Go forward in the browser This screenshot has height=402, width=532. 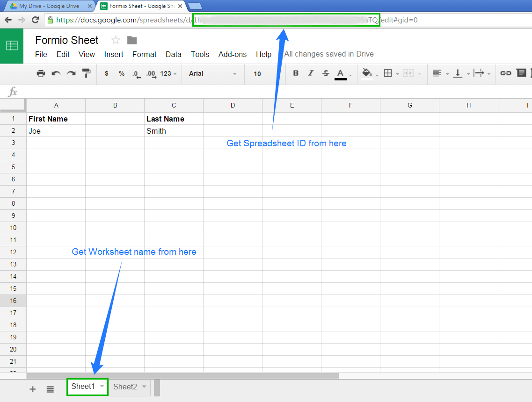[22, 20]
